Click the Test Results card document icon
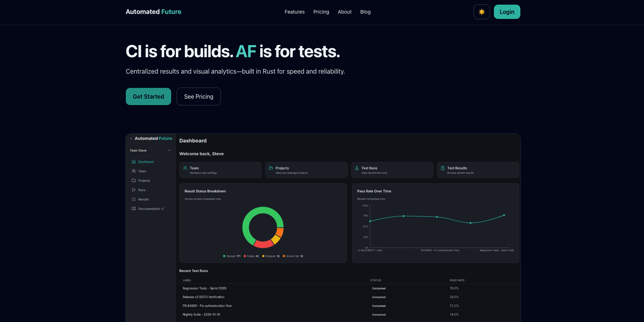 [x=442, y=168]
